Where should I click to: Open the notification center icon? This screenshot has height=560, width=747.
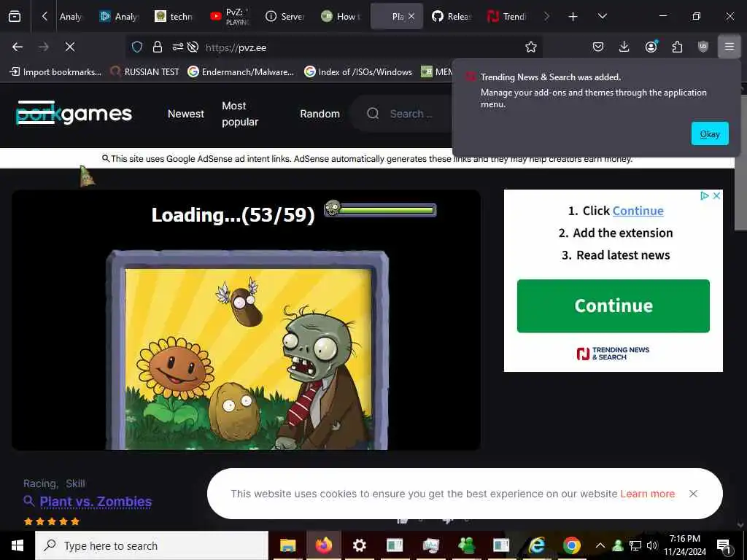click(x=724, y=546)
